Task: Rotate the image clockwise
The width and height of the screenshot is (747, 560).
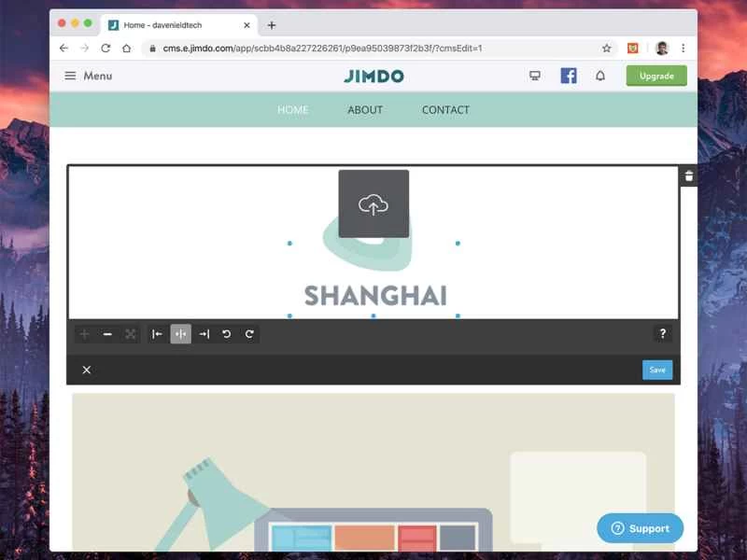Action: 251,334
